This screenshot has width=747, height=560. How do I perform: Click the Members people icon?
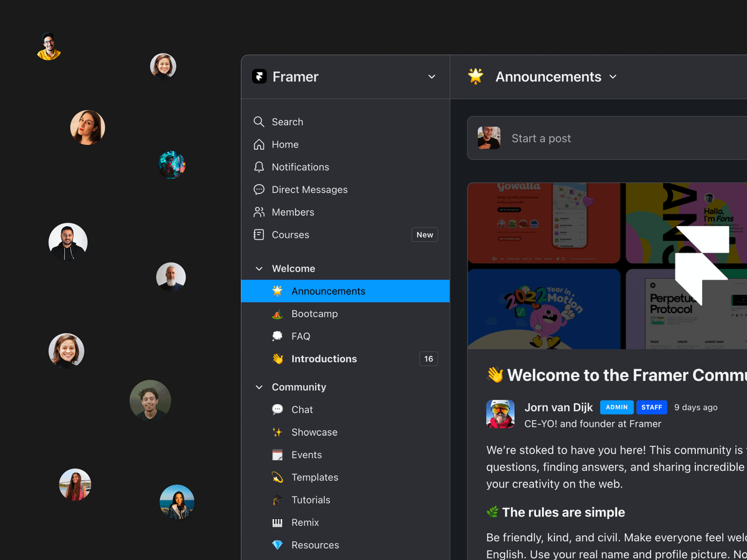[x=259, y=212]
